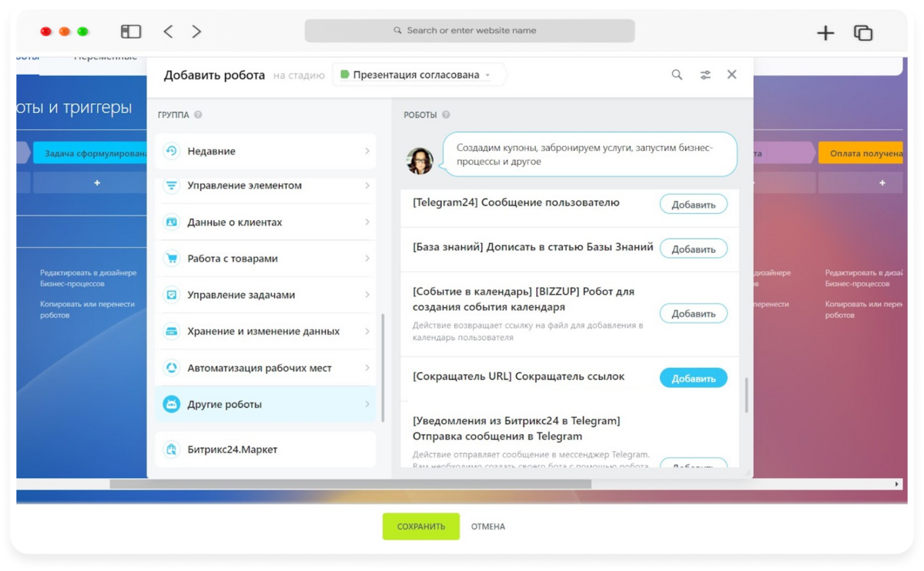This screenshot has width=924, height=571.
Task: Add the Сокращатель ссылок robot
Action: click(x=693, y=379)
